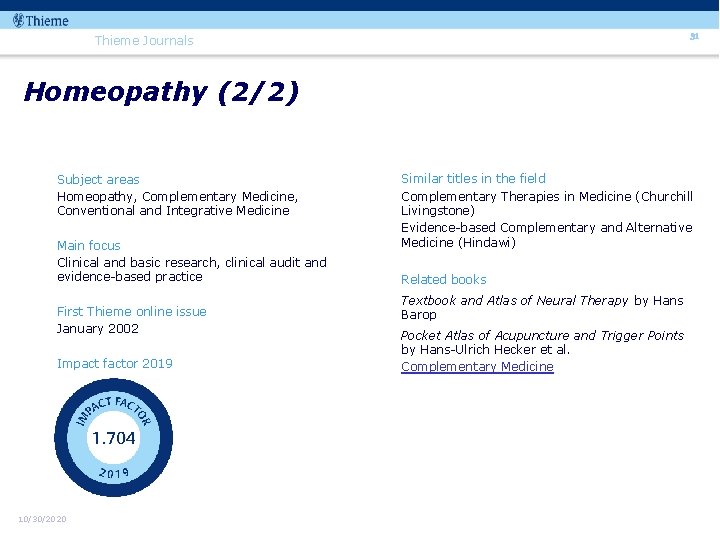Click the Thieme logo in header
720x540 pixels.
[40, 21]
